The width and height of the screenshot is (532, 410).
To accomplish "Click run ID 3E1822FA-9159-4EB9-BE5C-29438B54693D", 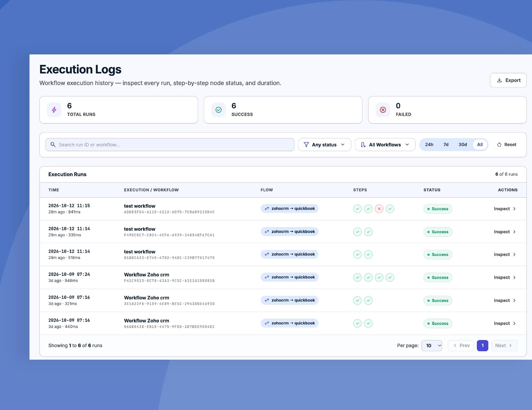I will (x=169, y=304).
